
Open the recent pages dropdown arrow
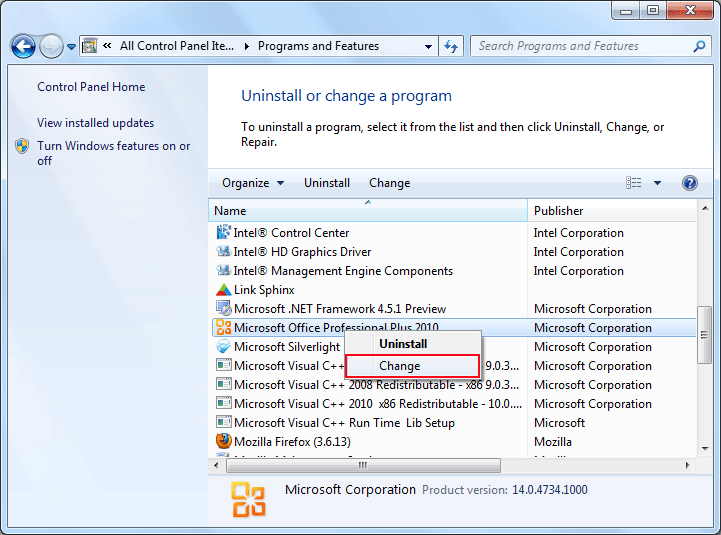(71, 46)
